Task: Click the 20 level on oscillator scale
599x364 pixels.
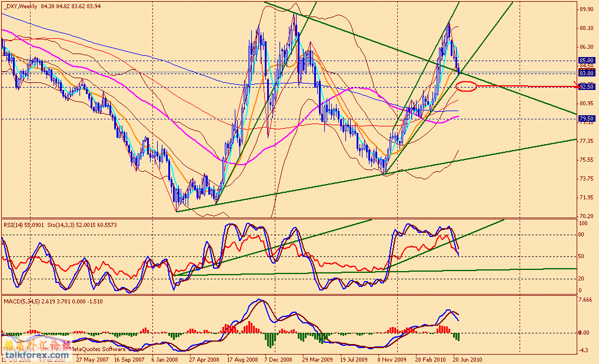Action: tap(581, 279)
